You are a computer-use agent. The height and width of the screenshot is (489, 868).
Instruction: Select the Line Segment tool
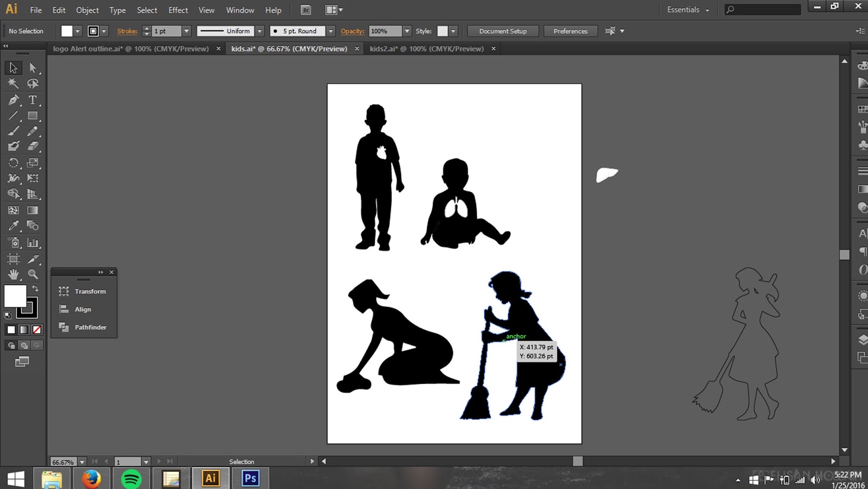(x=14, y=115)
